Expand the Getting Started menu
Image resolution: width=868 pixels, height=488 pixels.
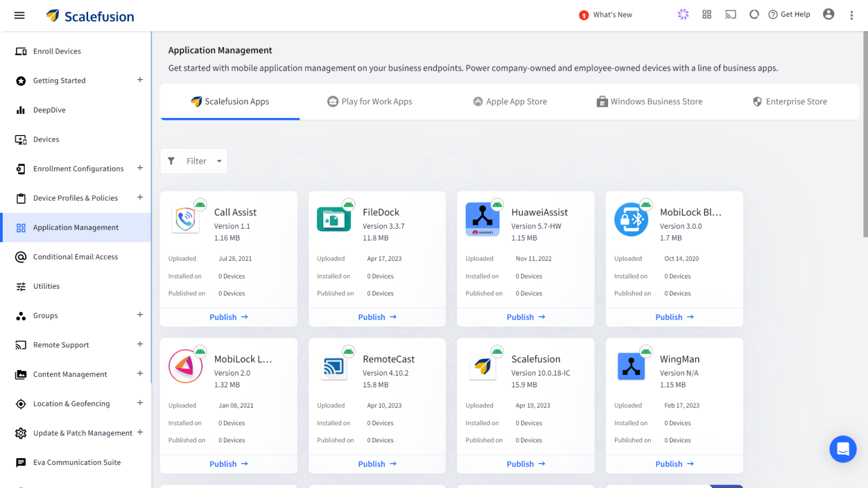coord(140,80)
